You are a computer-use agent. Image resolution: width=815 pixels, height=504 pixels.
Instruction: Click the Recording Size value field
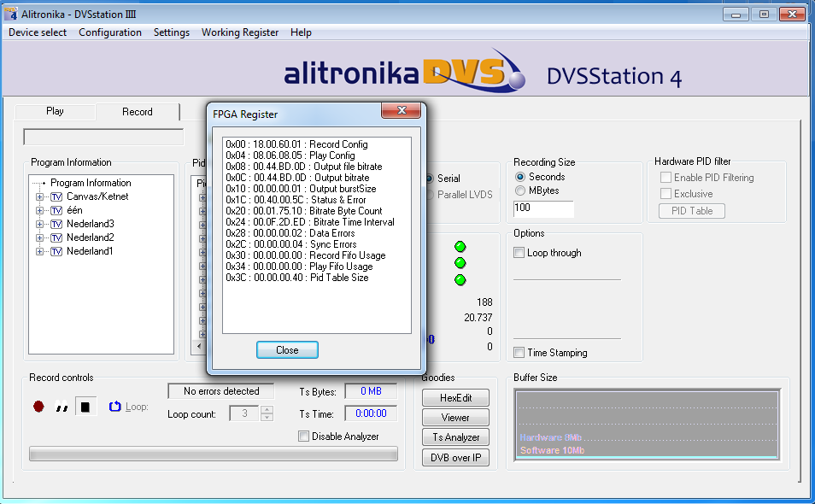pos(542,209)
